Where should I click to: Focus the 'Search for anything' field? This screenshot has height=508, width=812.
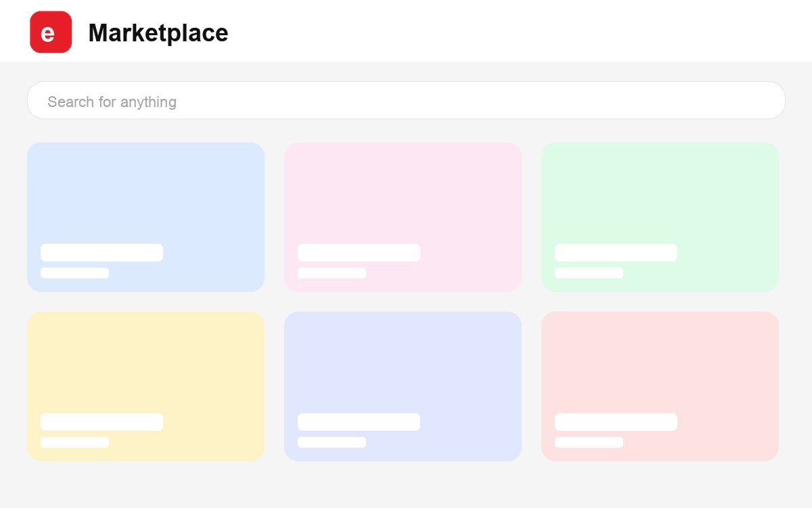(406, 100)
